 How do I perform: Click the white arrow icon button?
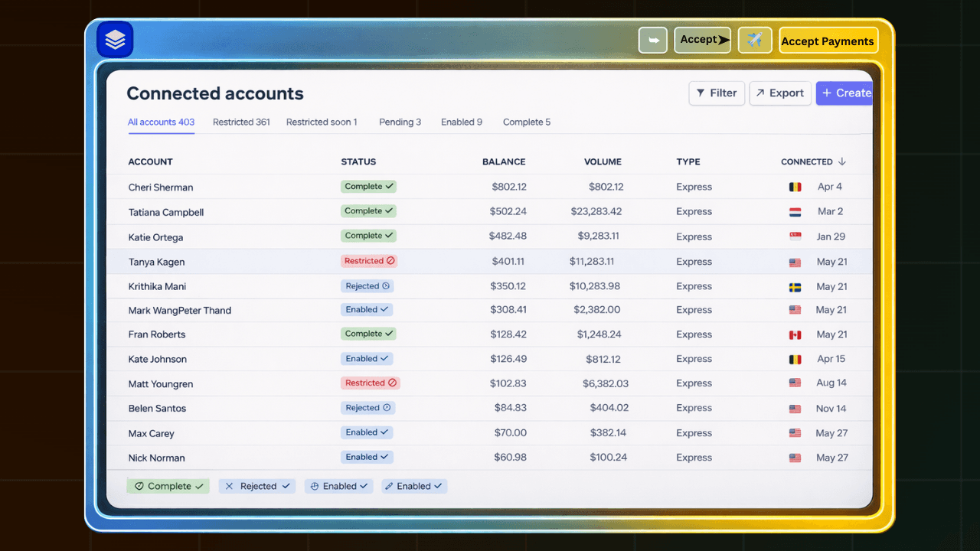click(652, 41)
